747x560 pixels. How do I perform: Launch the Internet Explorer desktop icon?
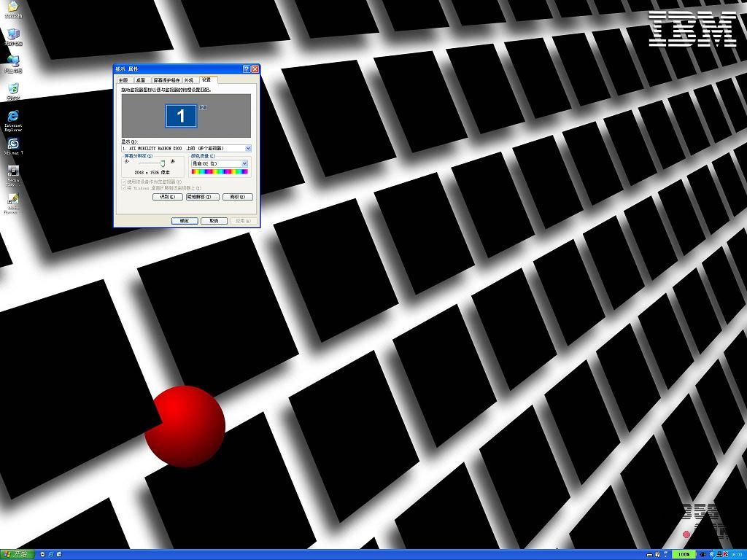13,120
